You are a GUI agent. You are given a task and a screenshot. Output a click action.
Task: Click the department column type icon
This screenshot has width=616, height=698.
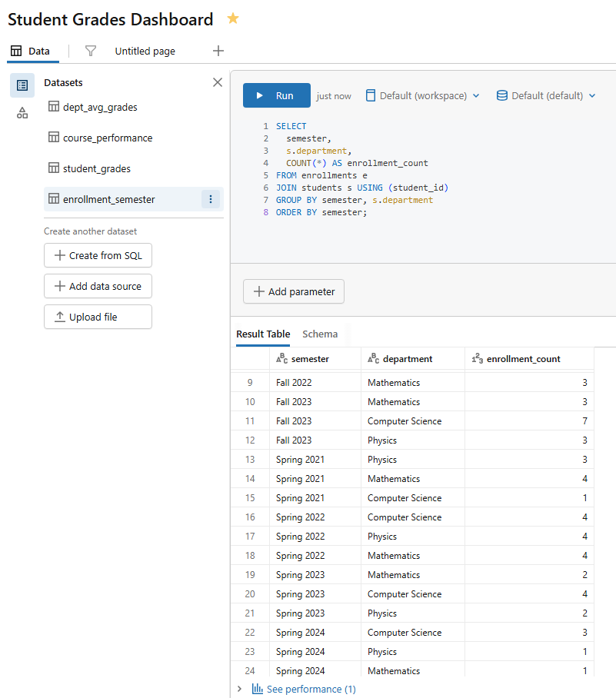[x=373, y=358]
